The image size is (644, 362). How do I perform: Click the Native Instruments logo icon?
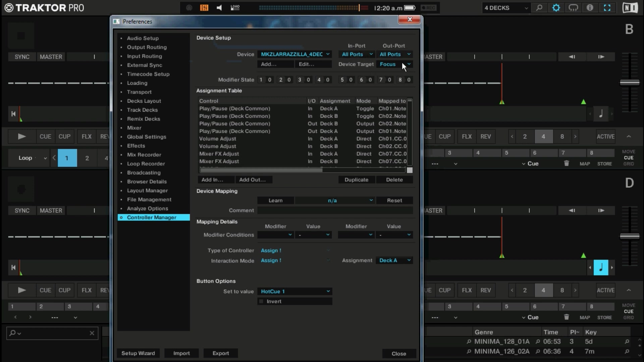630,8
